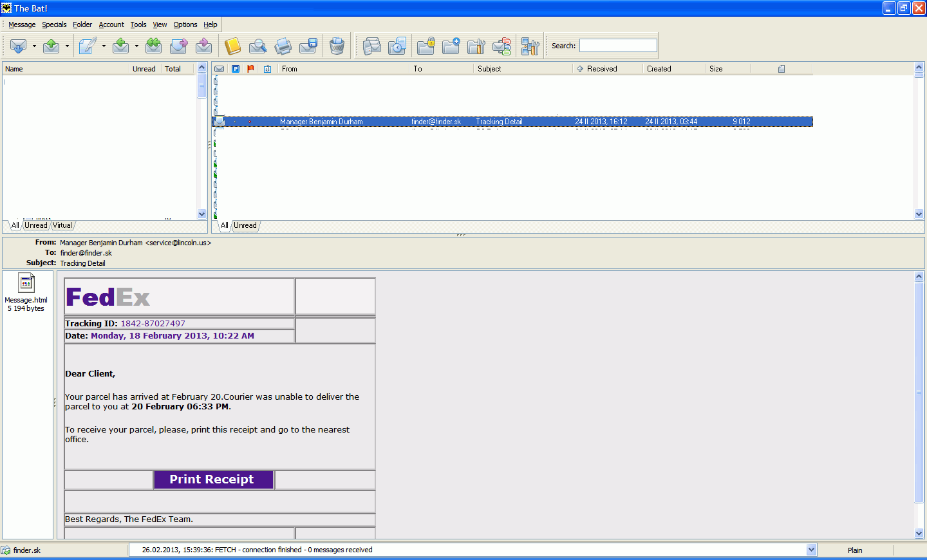Open the Connection centre icon

371,46
